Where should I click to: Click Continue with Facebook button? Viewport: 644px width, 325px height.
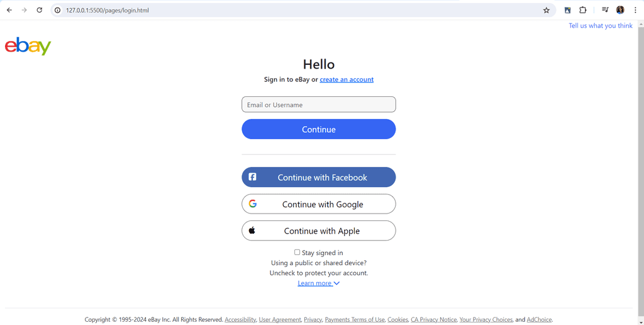point(319,178)
